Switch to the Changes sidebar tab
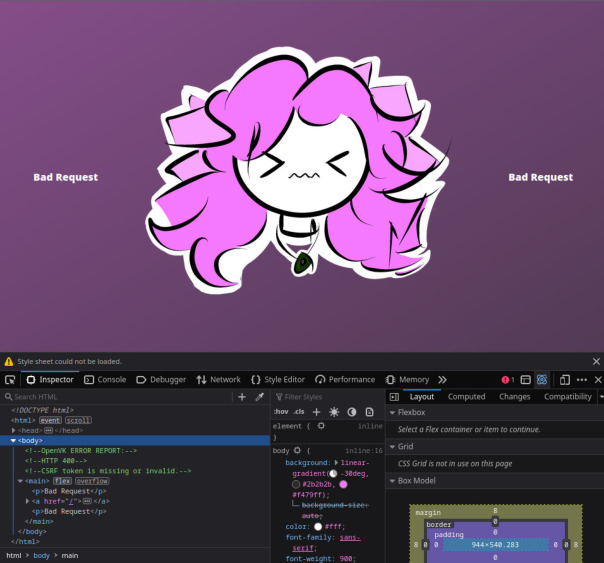604x563 pixels. (x=514, y=397)
